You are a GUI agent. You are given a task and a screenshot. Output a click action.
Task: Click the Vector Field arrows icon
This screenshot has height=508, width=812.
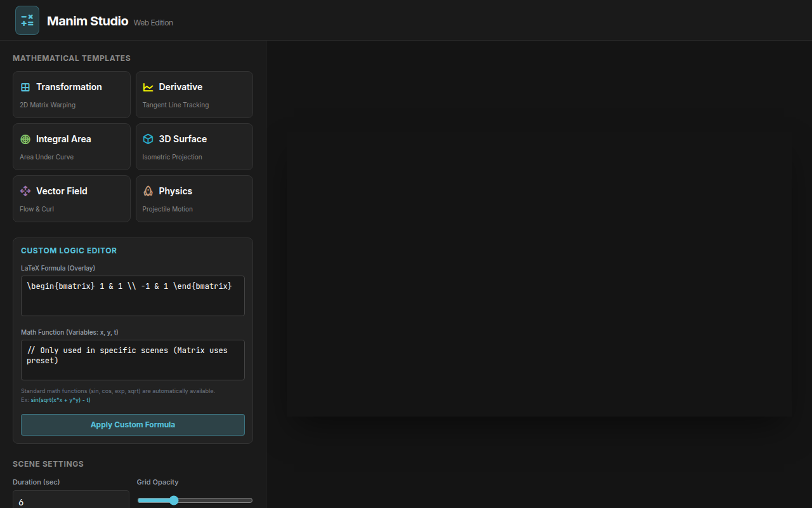click(x=25, y=191)
